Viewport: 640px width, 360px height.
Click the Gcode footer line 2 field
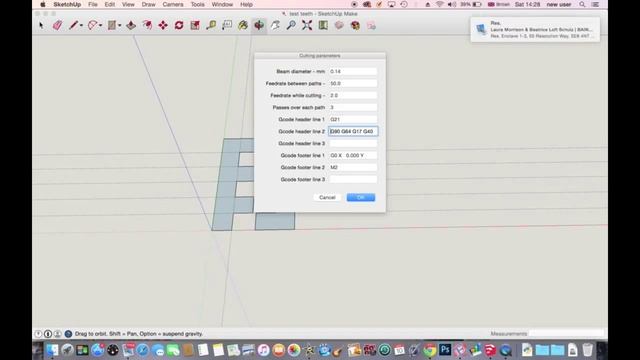(x=353, y=168)
